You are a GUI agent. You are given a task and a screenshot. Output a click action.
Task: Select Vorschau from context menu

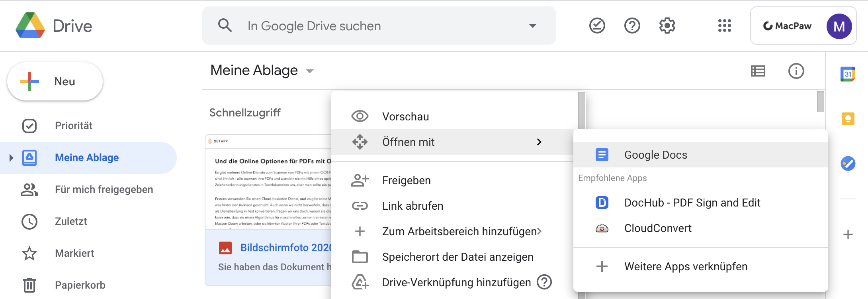click(x=454, y=116)
